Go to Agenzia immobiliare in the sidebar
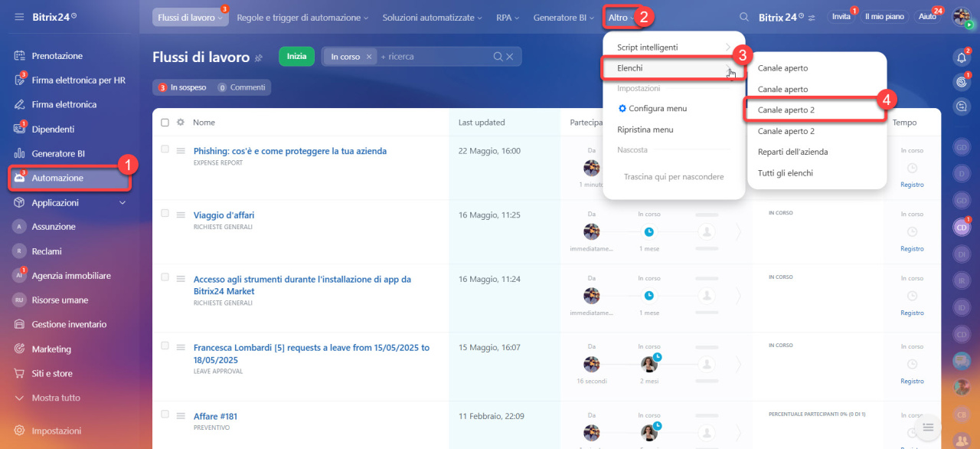The width and height of the screenshot is (980, 449). (71, 276)
